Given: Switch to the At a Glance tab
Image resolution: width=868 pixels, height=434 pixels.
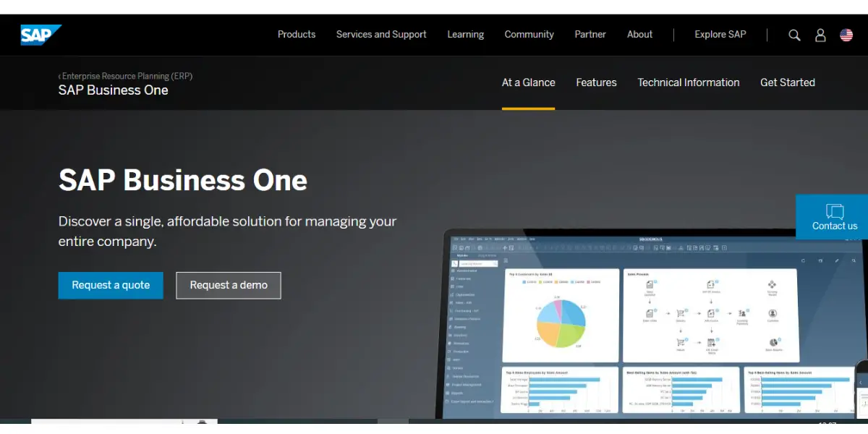Looking at the screenshot, I should (529, 82).
